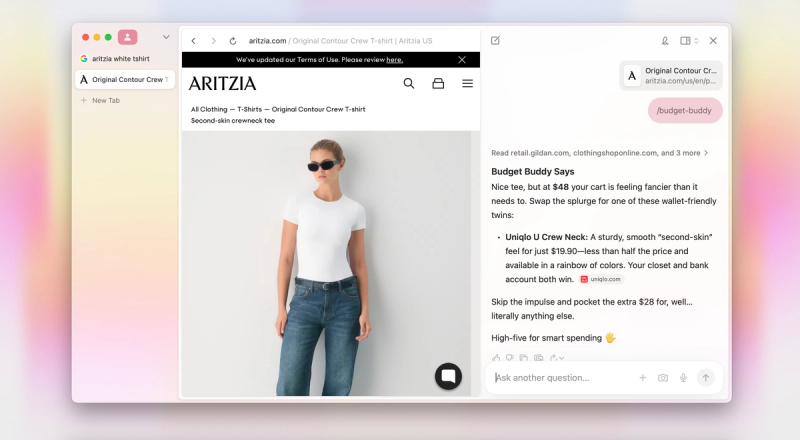800x440 pixels.
Task: Expand the regenerate options chevron
Action: [x=561, y=358]
